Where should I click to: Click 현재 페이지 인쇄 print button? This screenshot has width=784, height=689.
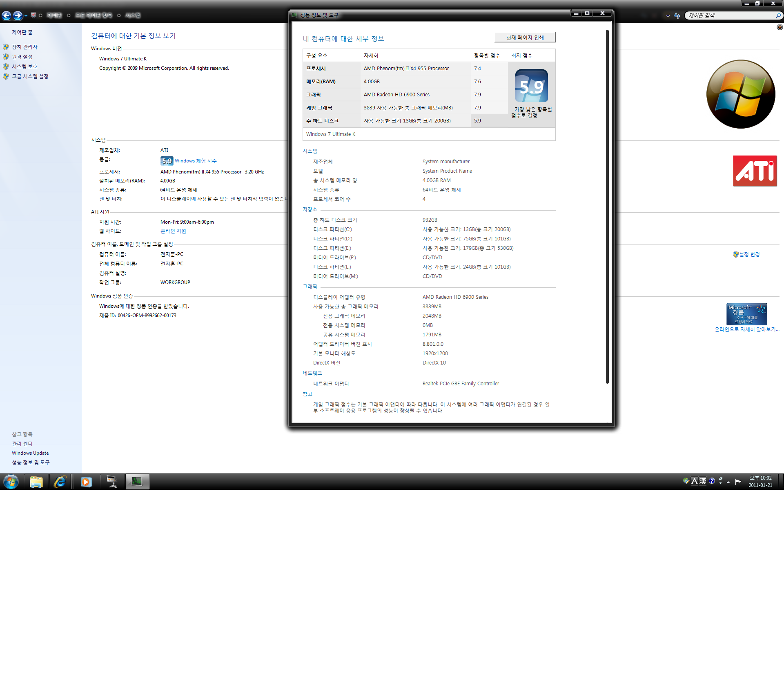tap(525, 38)
